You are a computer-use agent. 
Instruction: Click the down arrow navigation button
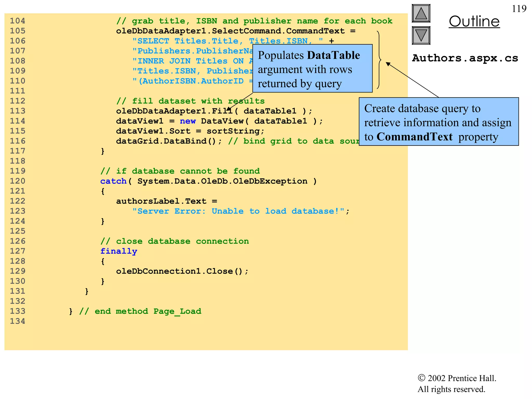pos(421,35)
